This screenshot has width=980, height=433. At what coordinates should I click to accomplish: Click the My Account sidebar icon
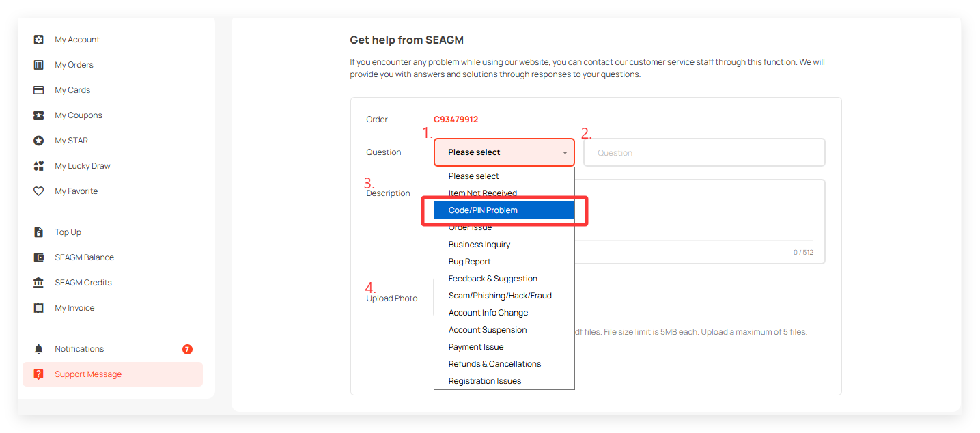(x=39, y=40)
